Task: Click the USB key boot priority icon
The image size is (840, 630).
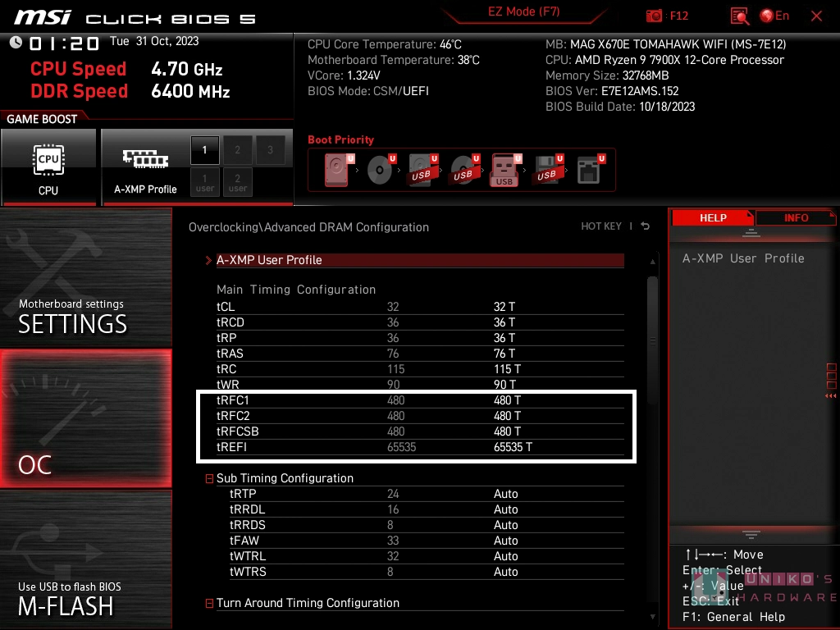Action: click(x=505, y=170)
